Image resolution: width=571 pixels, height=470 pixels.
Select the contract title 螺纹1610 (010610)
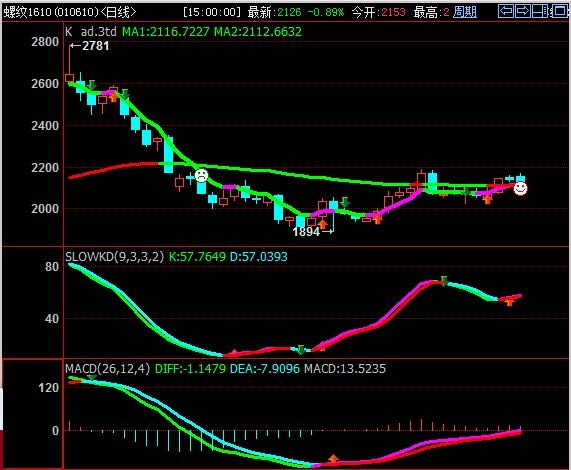51,12
